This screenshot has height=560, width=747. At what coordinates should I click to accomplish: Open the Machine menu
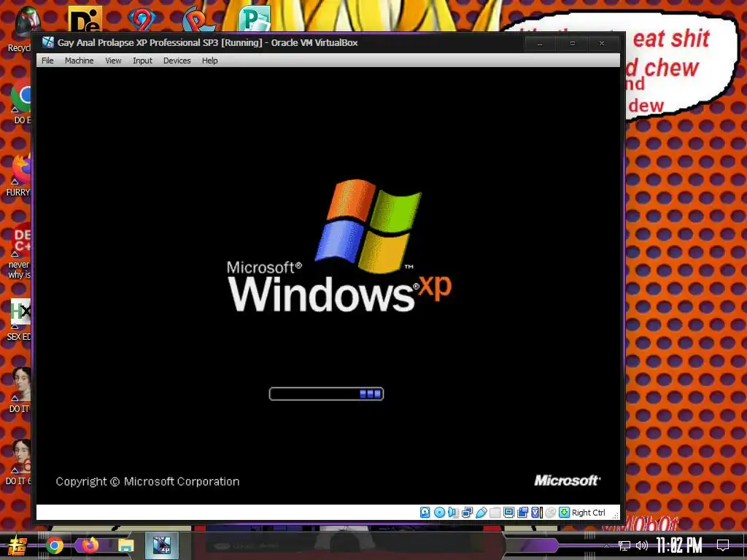(79, 61)
